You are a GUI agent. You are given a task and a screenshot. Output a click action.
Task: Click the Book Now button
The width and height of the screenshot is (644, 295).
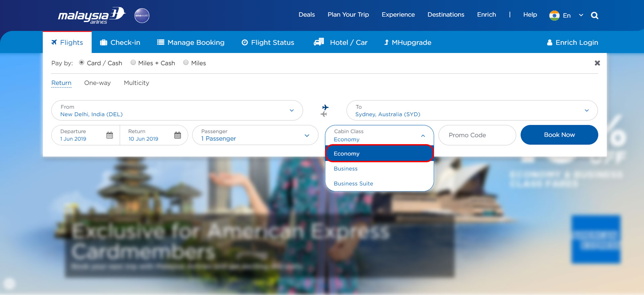[559, 135]
